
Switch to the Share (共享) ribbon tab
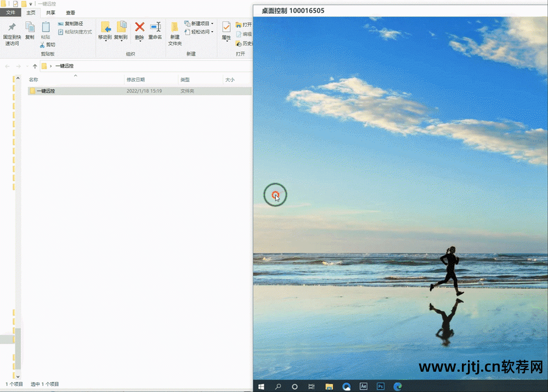pyautogui.click(x=50, y=13)
